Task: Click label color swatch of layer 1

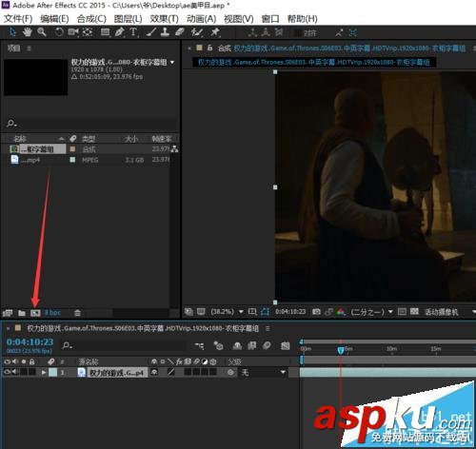Action: pyautogui.click(x=52, y=372)
